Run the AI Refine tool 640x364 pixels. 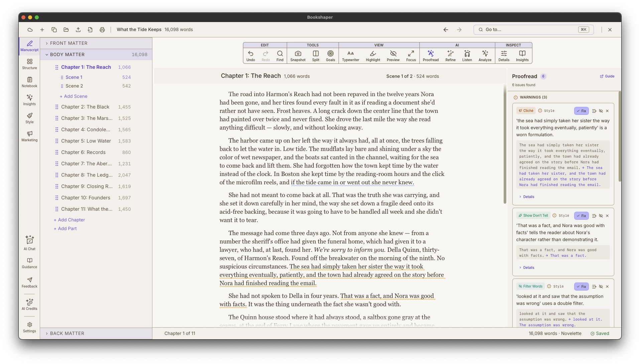[451, 56]
